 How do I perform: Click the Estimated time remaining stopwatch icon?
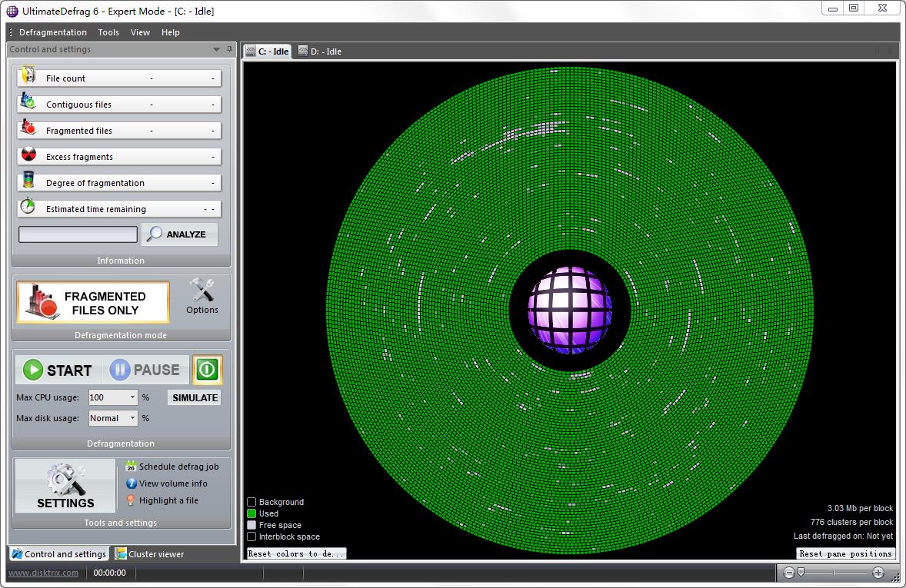tap(28, 206)
